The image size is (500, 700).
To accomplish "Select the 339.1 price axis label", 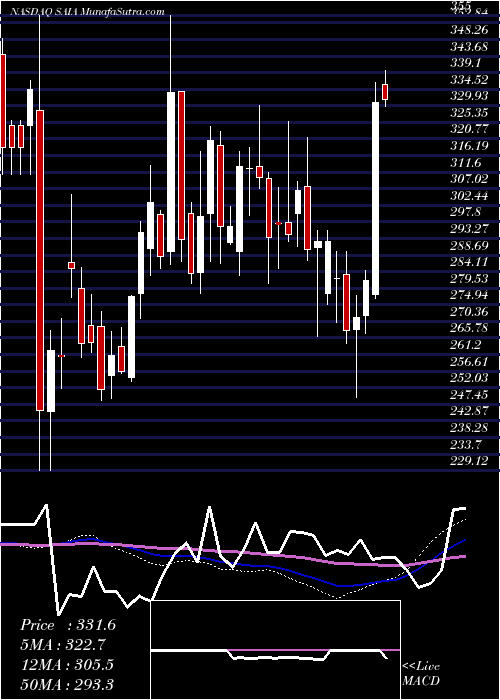I will tap(465, 63).
